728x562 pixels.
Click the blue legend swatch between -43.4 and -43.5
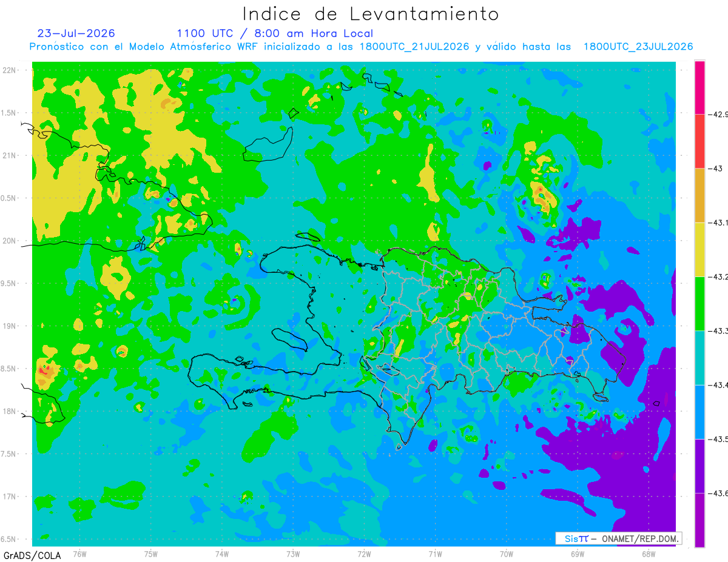(x=699, y=412)
